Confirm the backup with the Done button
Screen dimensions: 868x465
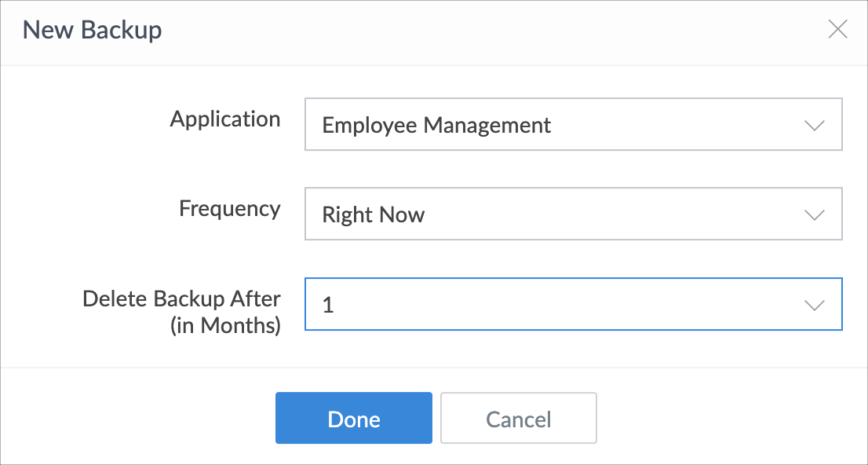pos(354,419)
